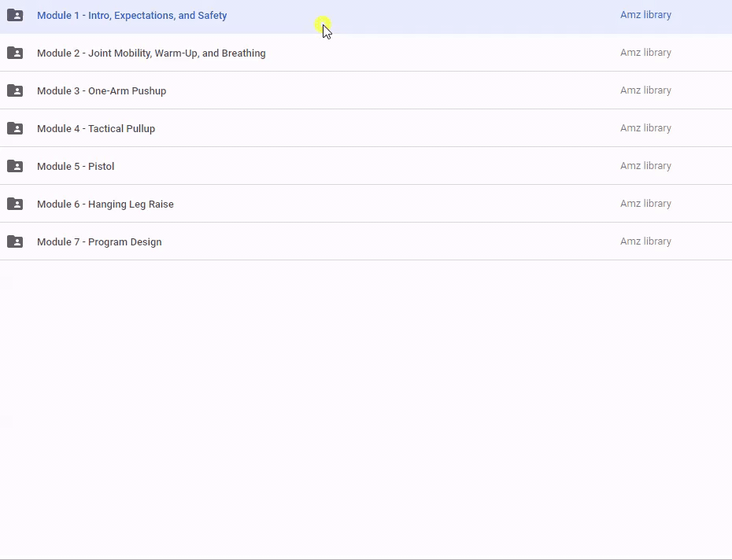Image resolution: width=732 pixels, height=560 pixels.
Task: Click Amz library owner in the Module 2 row
Action: click(645, 53)
